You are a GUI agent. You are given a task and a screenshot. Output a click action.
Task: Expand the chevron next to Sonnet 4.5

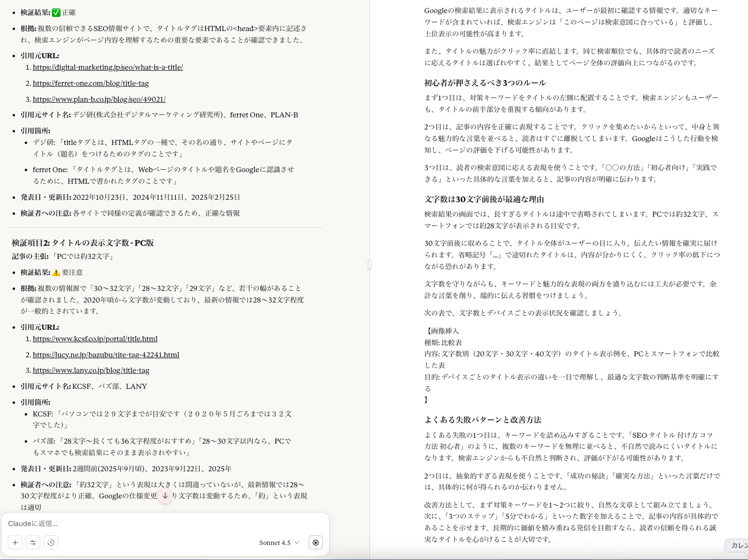coord(296,543)
